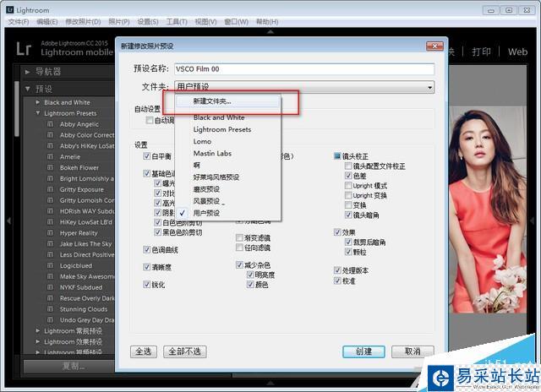Click the 取消 button

coord(413,351)
